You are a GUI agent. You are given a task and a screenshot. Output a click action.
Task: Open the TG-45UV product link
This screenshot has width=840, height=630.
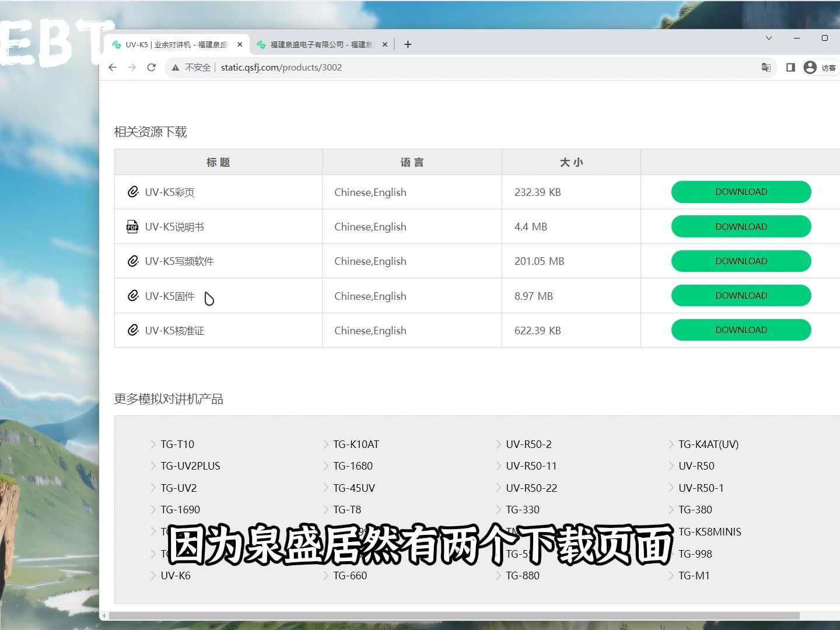pyautogui.click(x=354, y=488)
